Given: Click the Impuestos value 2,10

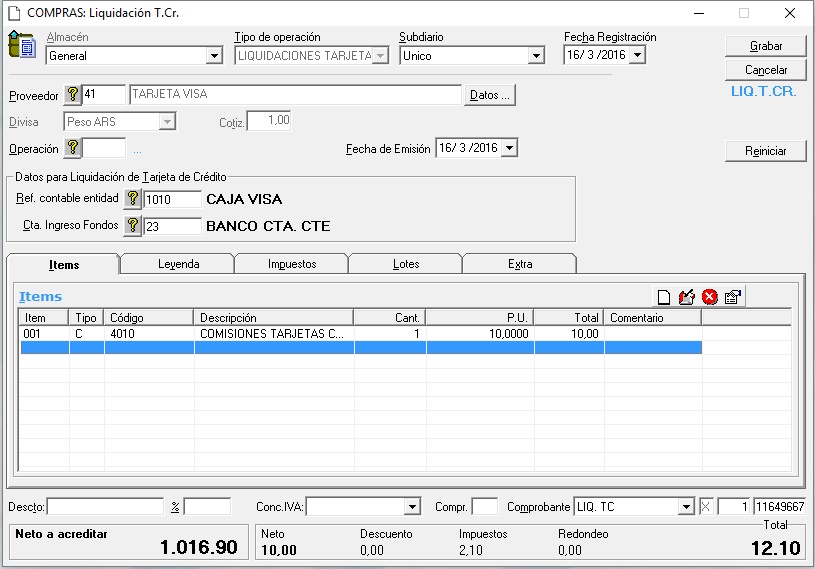Looking at the screenshot, I should 470,550.
